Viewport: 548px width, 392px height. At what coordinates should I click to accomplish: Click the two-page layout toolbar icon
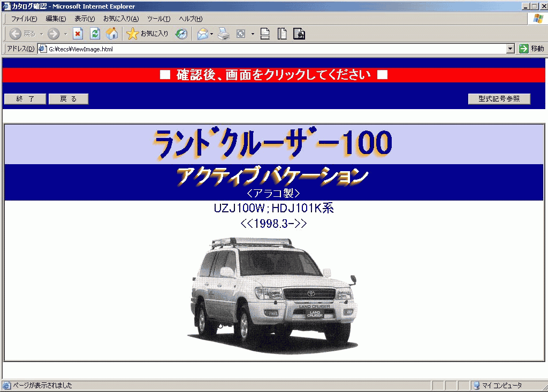pyautogui.click(x=282, y=34)
